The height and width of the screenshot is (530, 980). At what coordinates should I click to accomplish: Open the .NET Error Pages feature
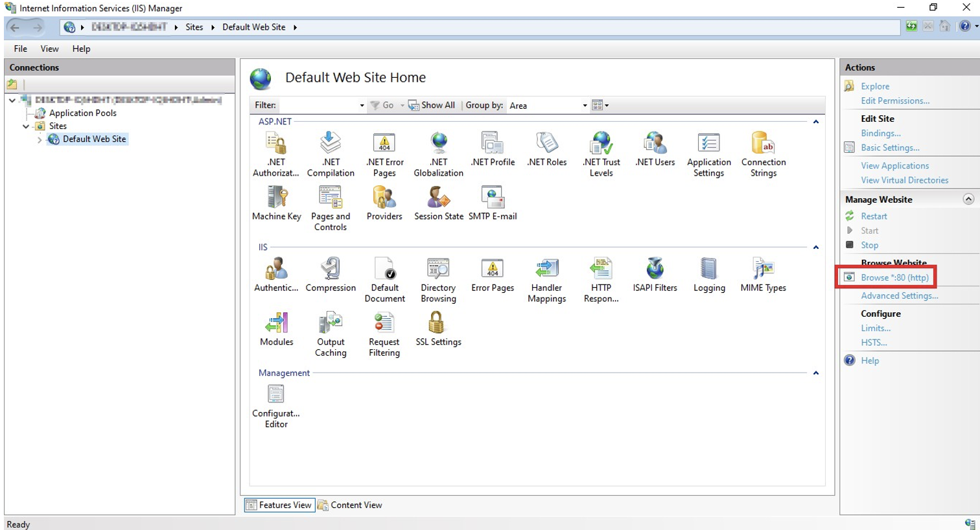click(x=384, y=154)
